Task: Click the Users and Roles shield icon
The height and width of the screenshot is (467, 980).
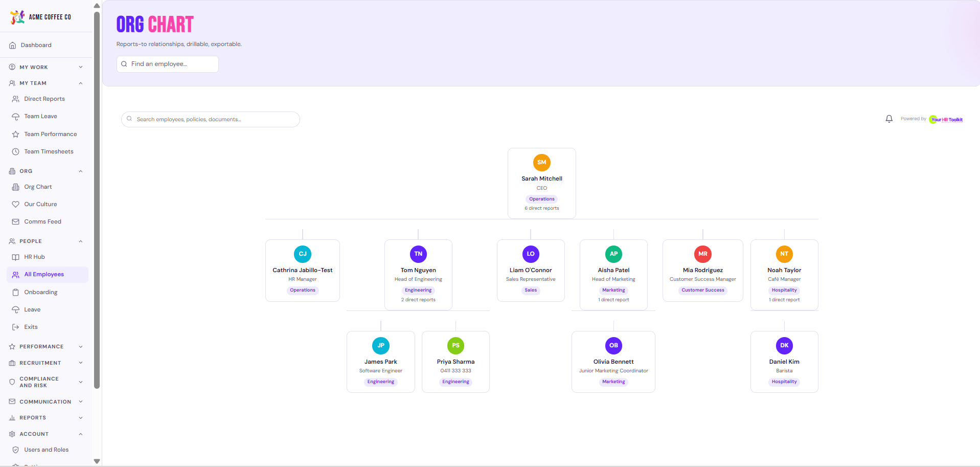Action: tap(16, 450)
